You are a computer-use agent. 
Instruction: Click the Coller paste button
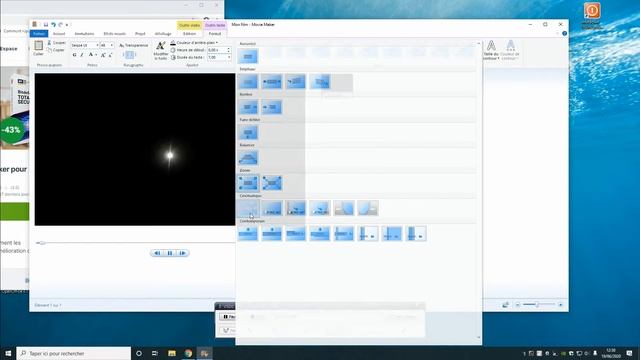tap(38, 49)
